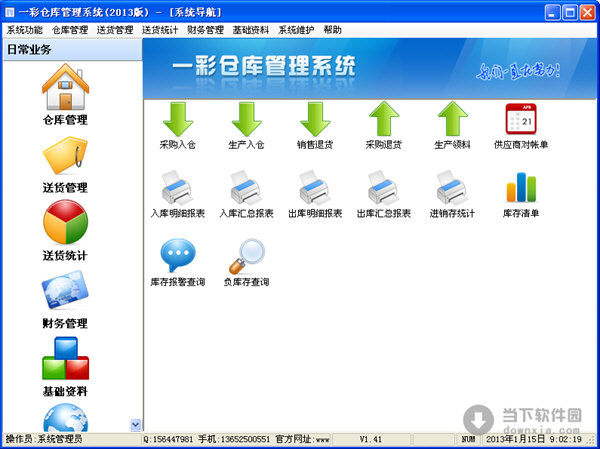Select 仓库管理 house icon in sidebar
600x449 pixels.
click(x=65, y=87)
